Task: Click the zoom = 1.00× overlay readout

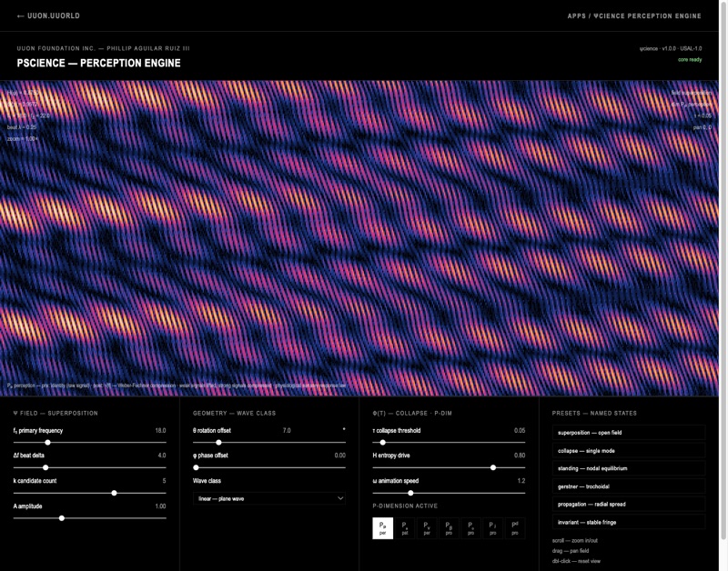Action: tap(22, 139)
